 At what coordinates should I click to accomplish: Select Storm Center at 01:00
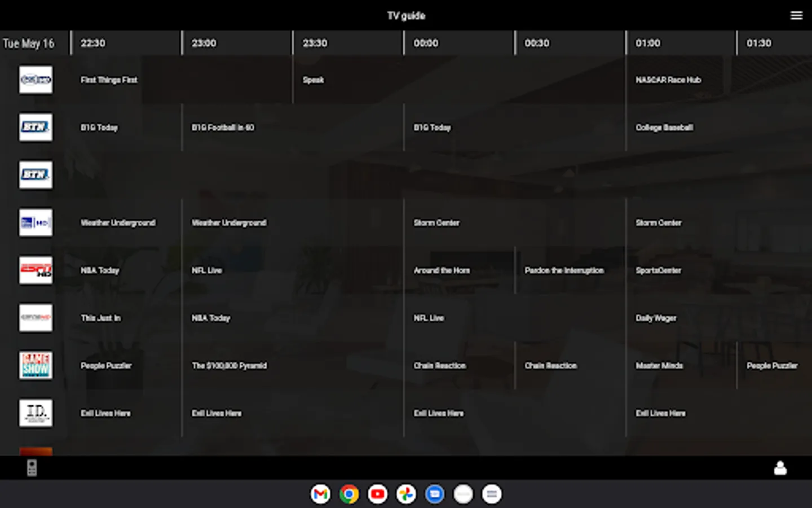(x=659, y=223)
